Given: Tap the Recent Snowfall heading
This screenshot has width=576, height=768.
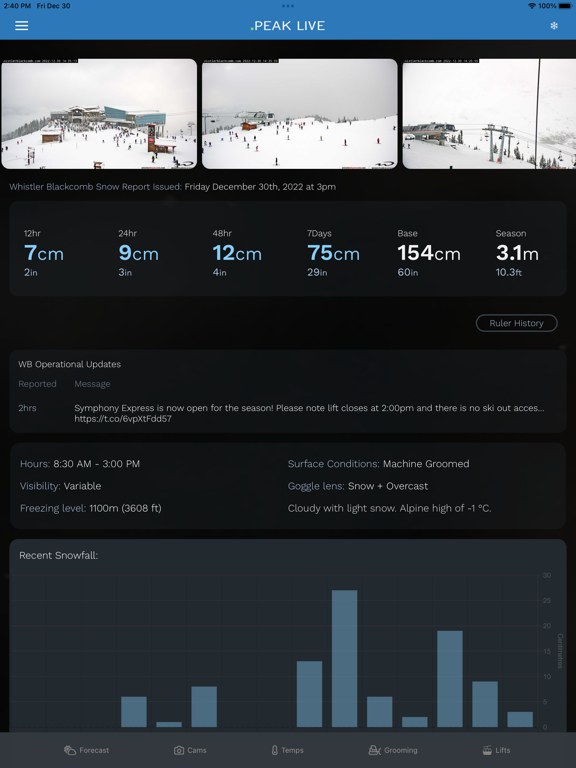Looking at the screenshot, I should [58, 555].
